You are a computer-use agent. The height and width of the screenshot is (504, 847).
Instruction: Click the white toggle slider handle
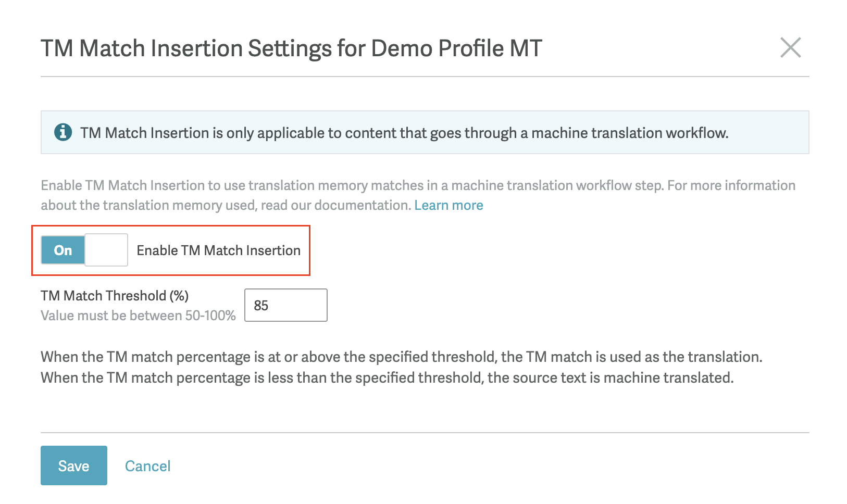pyautogui.click(x=106, y=250)
